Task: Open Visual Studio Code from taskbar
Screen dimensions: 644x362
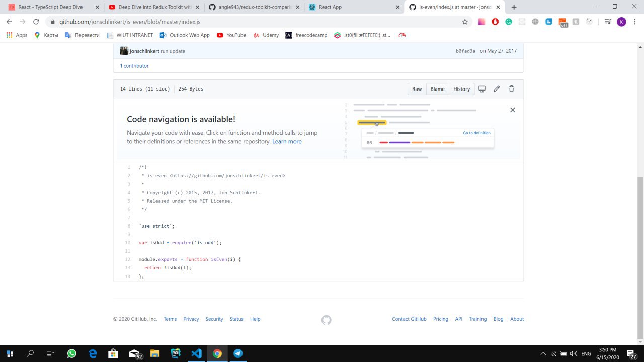Action: tap(196, 353)
